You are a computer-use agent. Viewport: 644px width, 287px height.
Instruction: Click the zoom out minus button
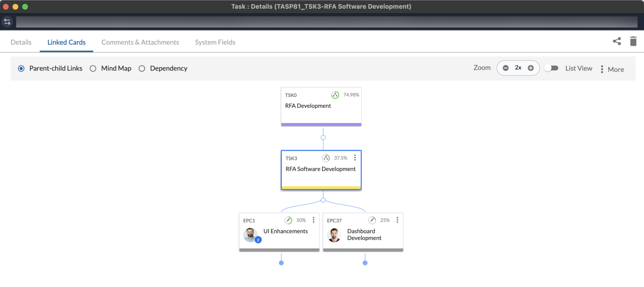click(506, 68)
